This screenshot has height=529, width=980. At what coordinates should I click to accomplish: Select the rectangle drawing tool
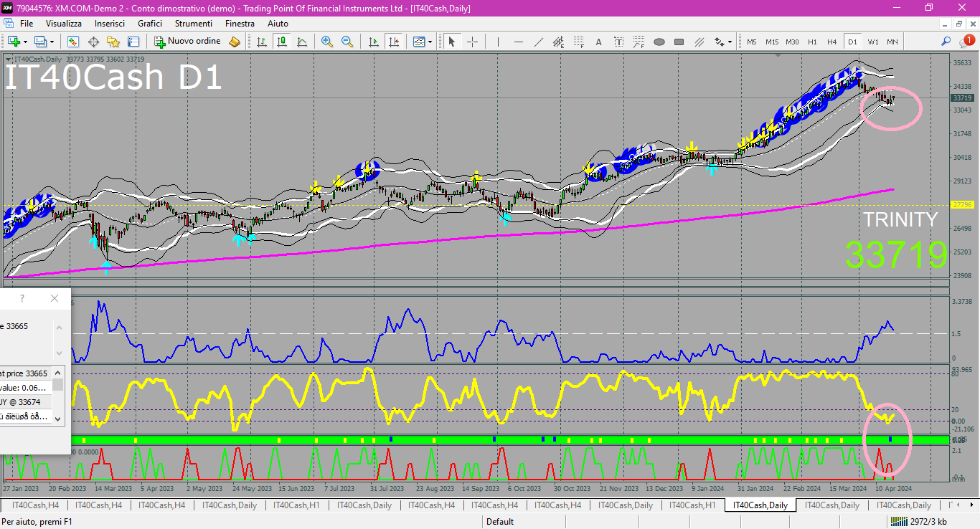click(x=679, y=42)
